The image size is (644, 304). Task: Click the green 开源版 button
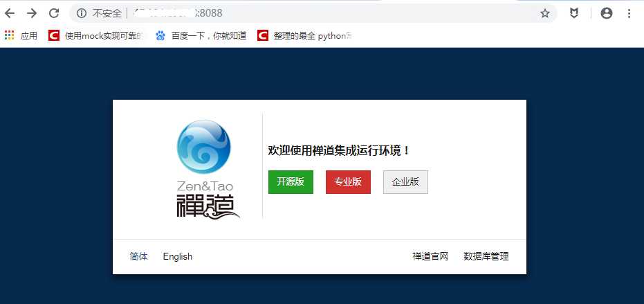291,182
